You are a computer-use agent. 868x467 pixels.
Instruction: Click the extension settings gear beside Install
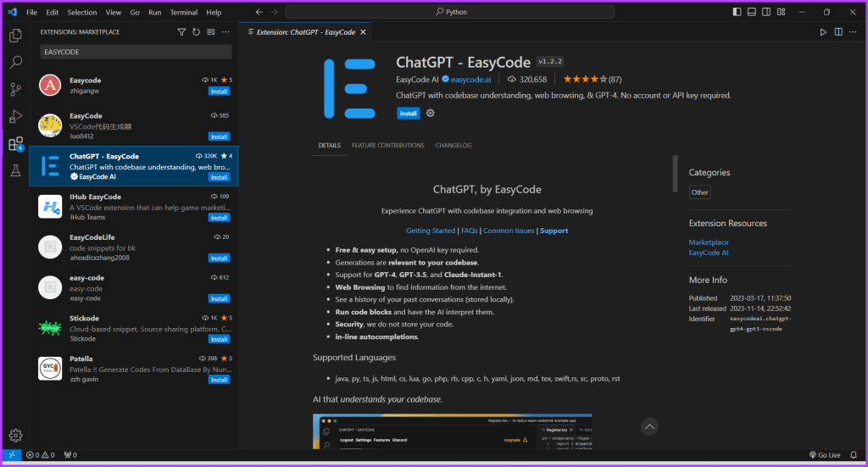click(x=430, y=114)
